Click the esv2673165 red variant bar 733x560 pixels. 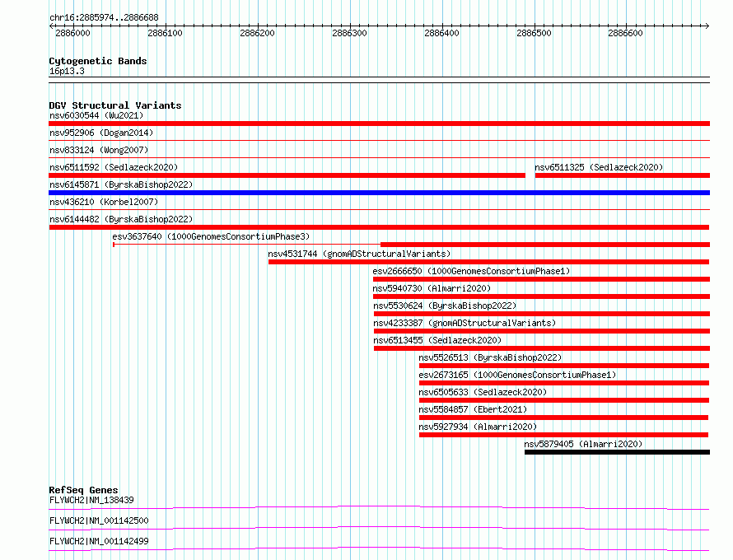(564, 383)
